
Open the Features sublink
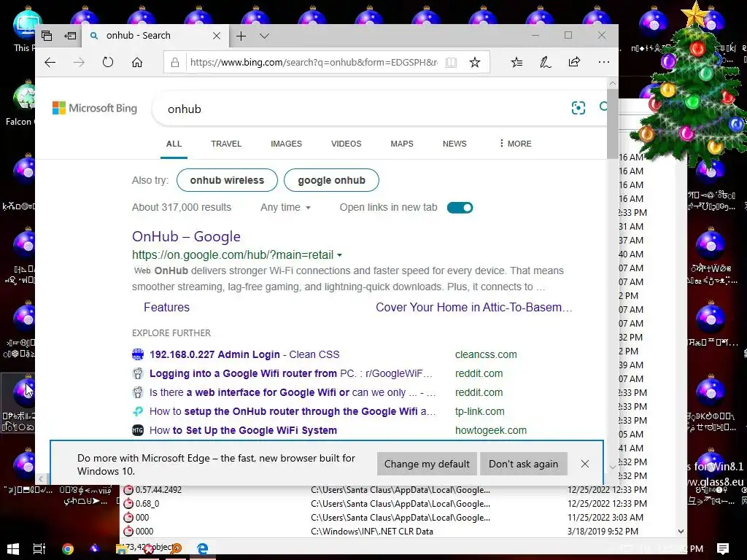[x=167, y=308]
